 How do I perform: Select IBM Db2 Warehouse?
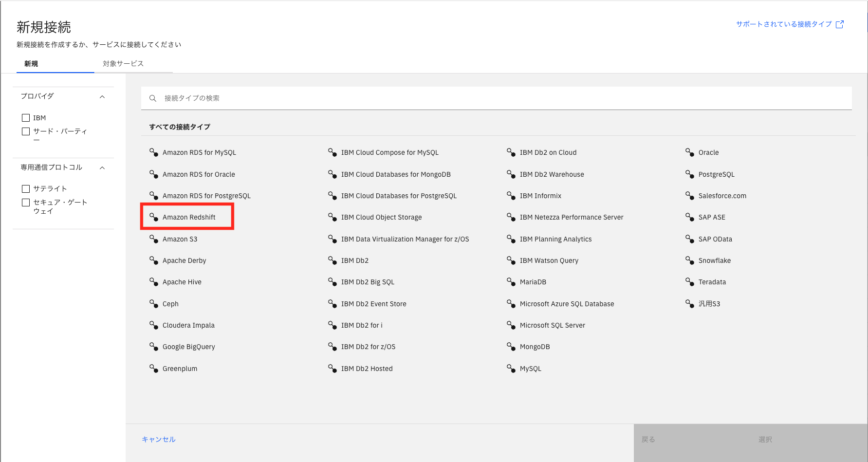(552, 174)
